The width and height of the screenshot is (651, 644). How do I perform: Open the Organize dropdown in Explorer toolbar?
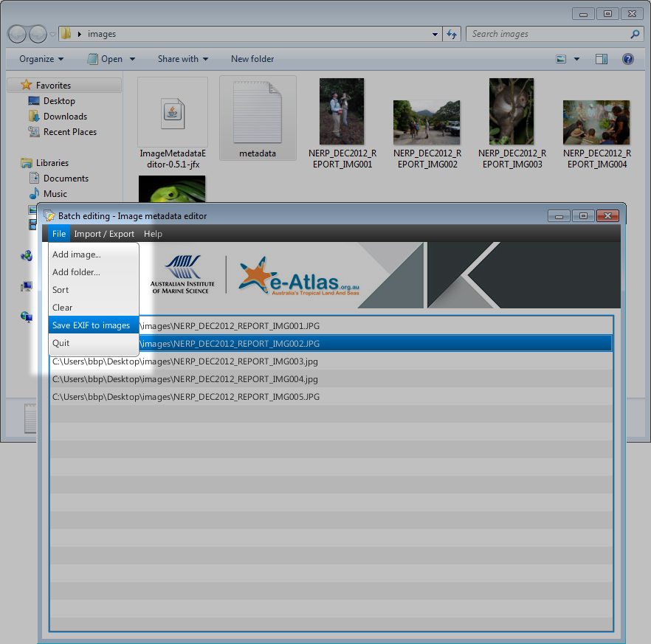(41, 59)
